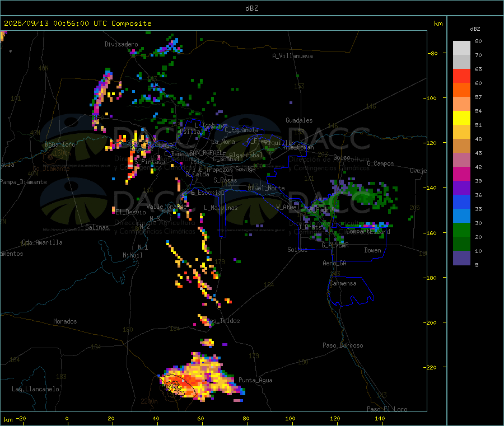
Task: Click the 'Soitue' map label
Action: 297,250
